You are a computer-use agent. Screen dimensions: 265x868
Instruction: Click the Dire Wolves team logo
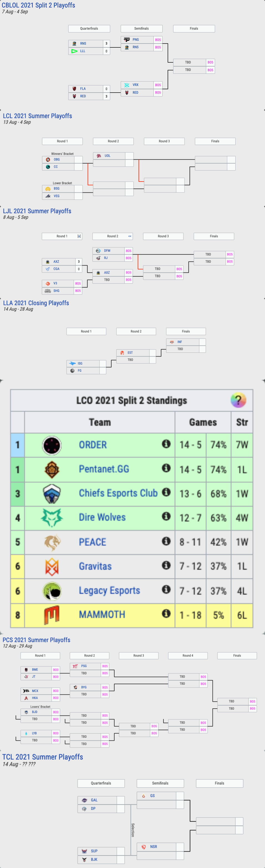[52, 517]
